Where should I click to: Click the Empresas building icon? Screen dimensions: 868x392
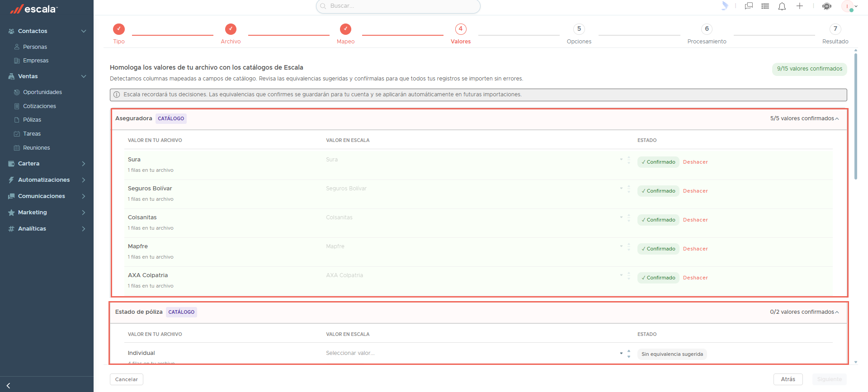[x=17, y=61]
